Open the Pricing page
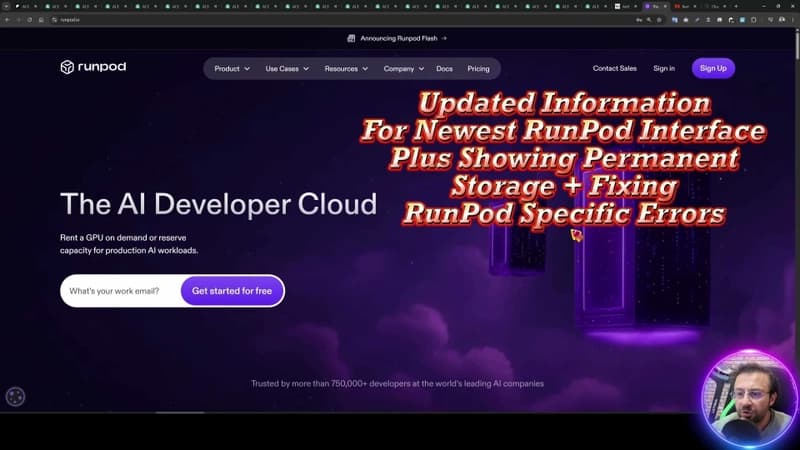The height and width of the screenshot is (450, 800). pos(478,68)
